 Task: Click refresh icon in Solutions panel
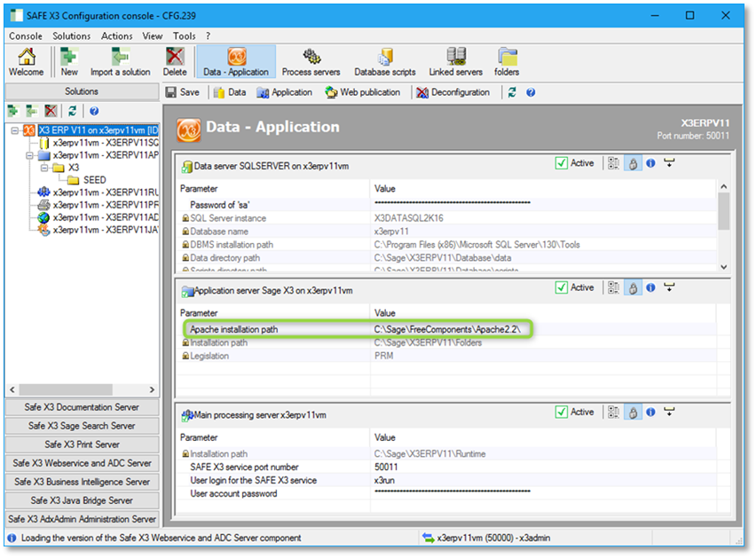tap(72, 111)
